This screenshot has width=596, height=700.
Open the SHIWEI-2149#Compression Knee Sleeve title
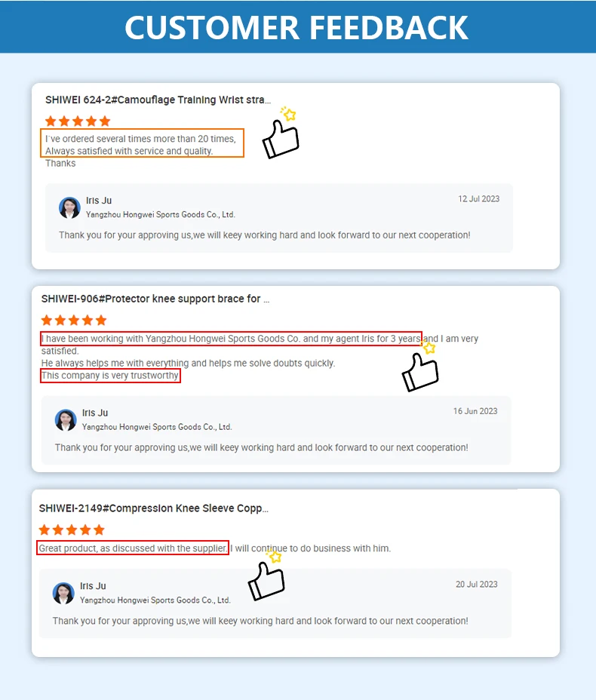154,508
